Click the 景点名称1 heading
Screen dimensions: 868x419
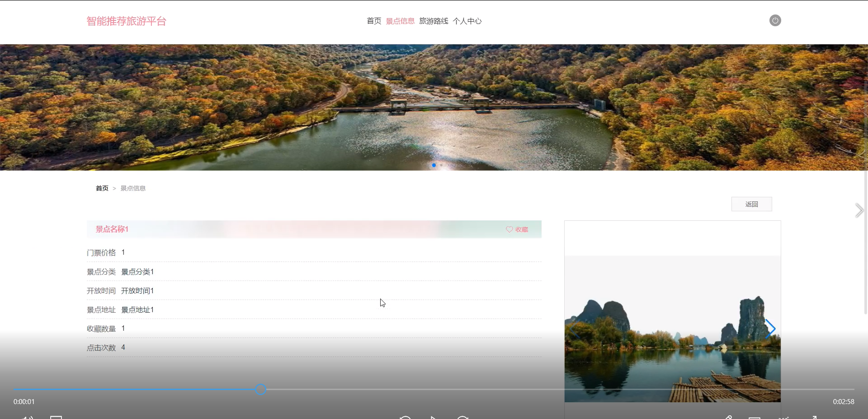[112, 229]
